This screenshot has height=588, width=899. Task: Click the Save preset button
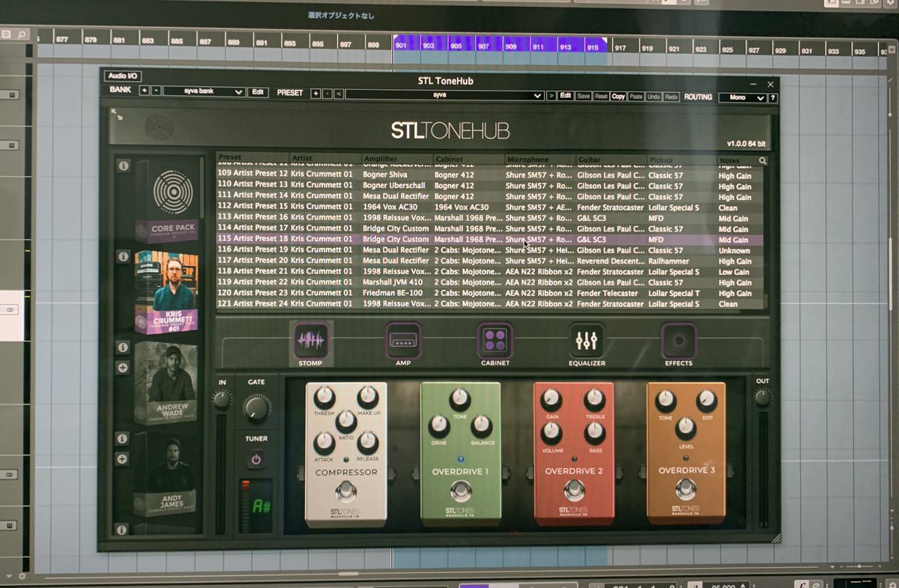(x=584, y=97)
